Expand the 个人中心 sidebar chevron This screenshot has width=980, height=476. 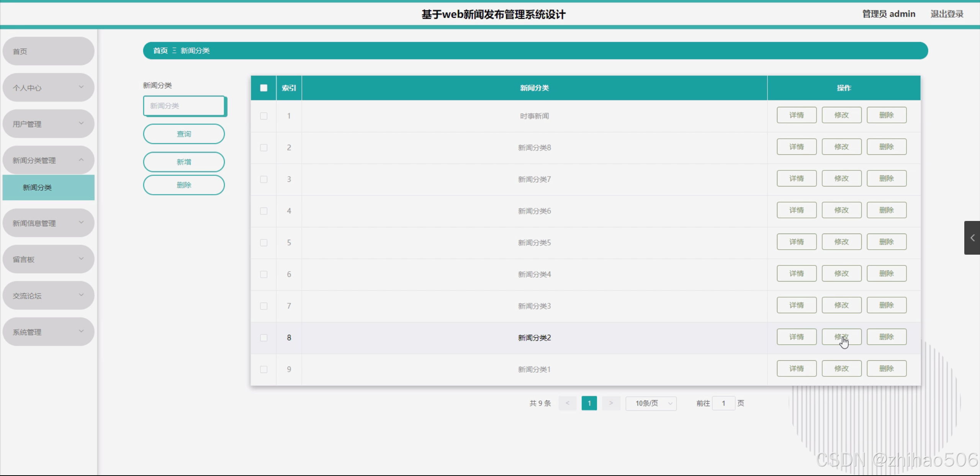[x=81, y=87]
